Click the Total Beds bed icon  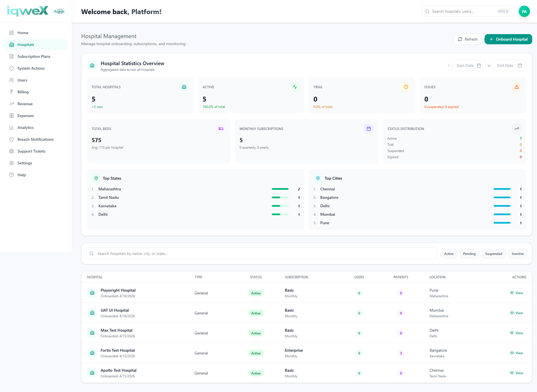[x=221, y=129]
